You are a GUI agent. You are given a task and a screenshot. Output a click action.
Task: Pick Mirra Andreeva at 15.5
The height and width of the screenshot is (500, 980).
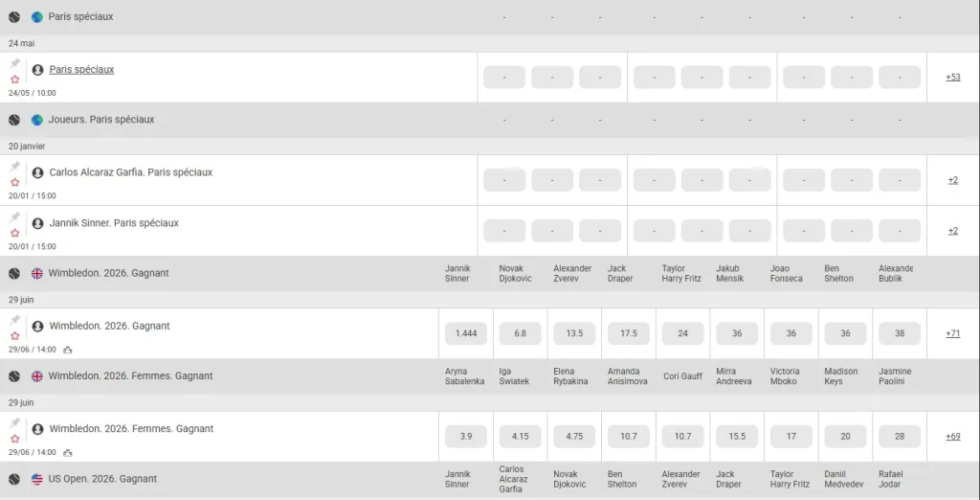737,437
